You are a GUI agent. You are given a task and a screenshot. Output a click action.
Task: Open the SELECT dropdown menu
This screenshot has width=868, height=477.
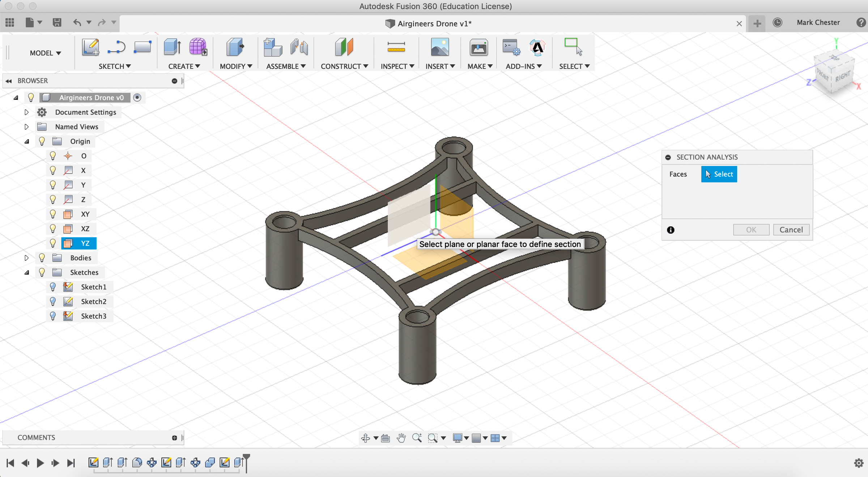[574, 66]
